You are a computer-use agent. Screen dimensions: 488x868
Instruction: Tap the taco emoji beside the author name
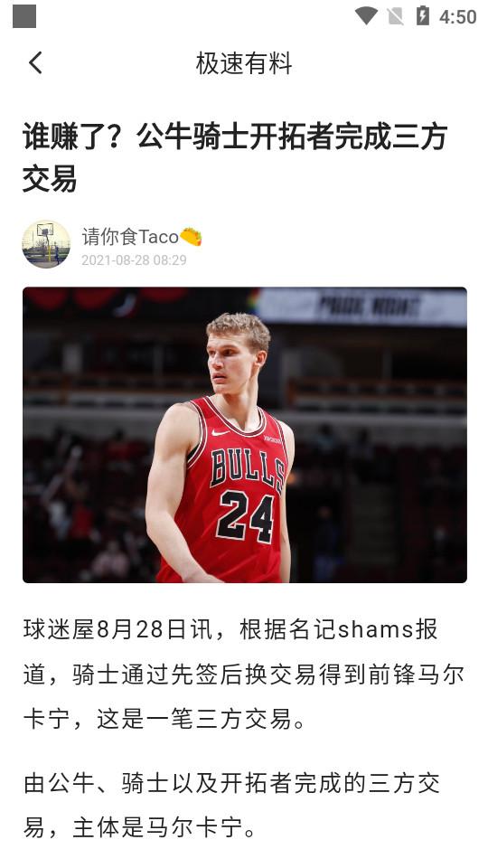(191, 237)
